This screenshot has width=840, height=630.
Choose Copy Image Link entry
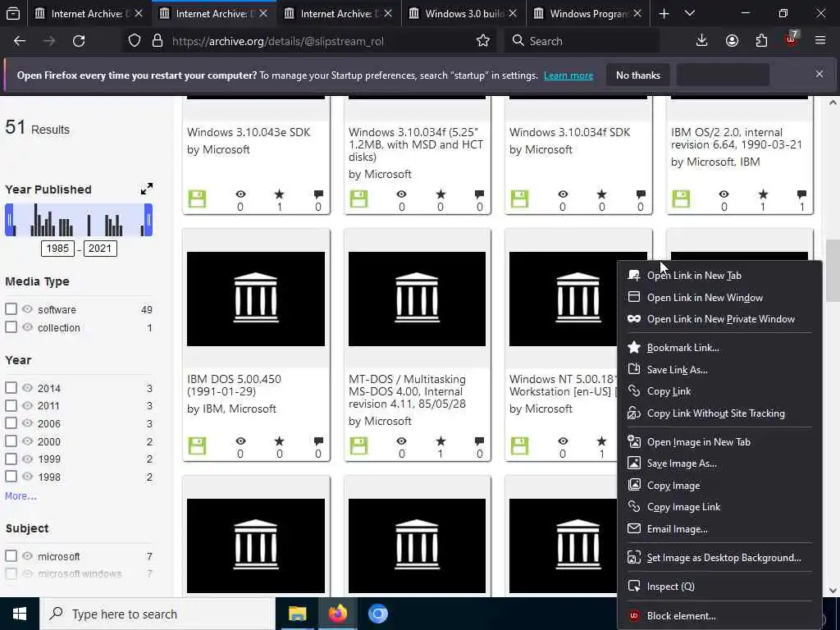coord(719,507)
